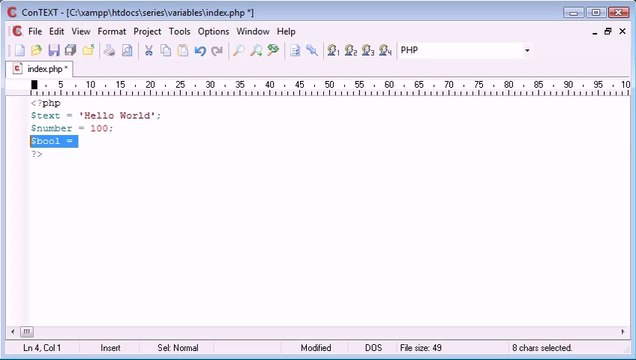The height and width of the screenshot is (360, 636).
Task: Create a new file with the toolbar icon
Action: (19, 50)
